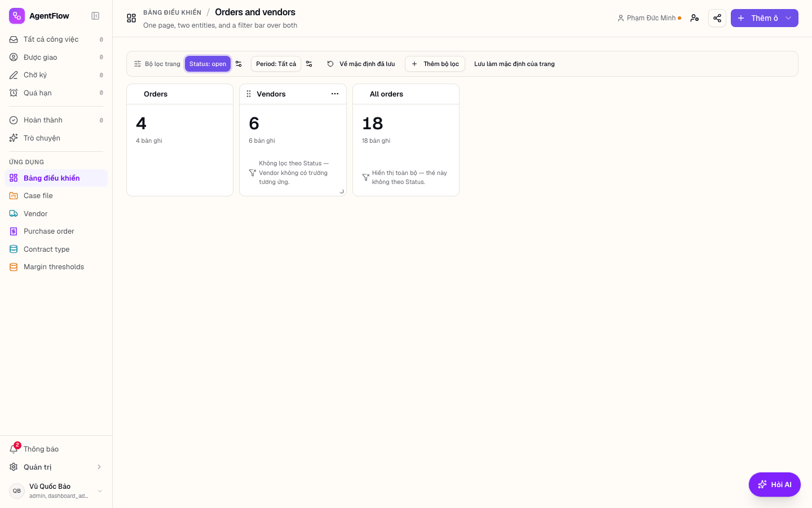Image resolution: width=812 pixels, height=508 pixels.
Task: Collapse the sidebar panel icon
Action: (95, 16)
